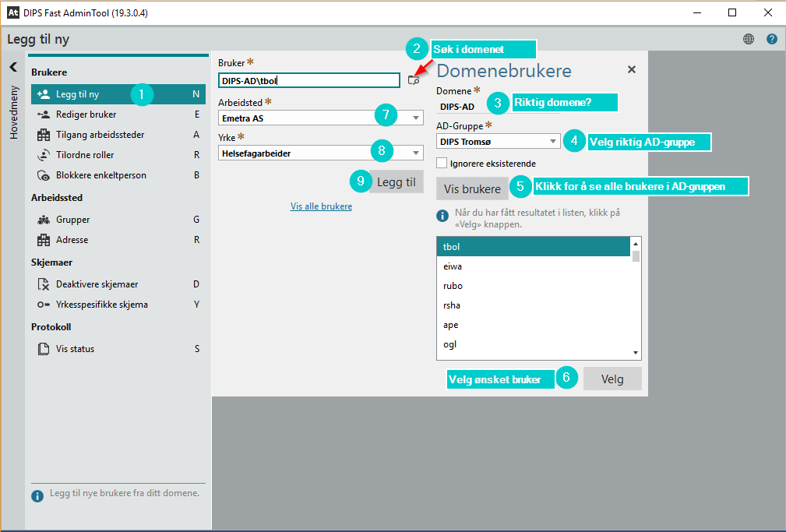Click the Vis status document icon
Screen dimensions: 786x532
(44, 349)
